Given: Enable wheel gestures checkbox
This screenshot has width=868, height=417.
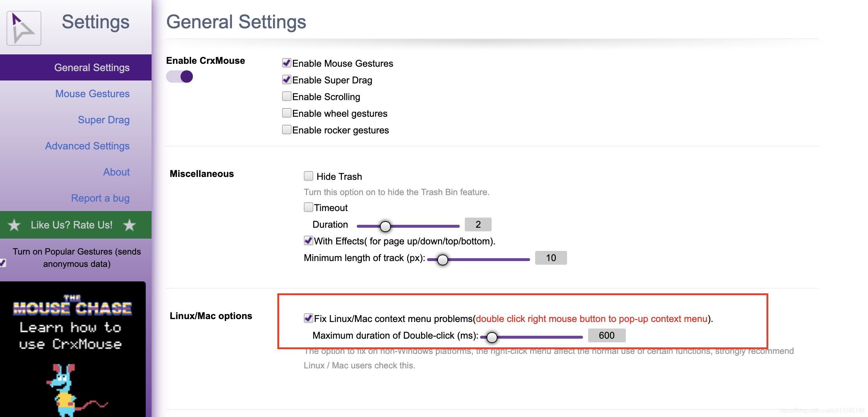Looking at the screenshot, I should (287, 113).
